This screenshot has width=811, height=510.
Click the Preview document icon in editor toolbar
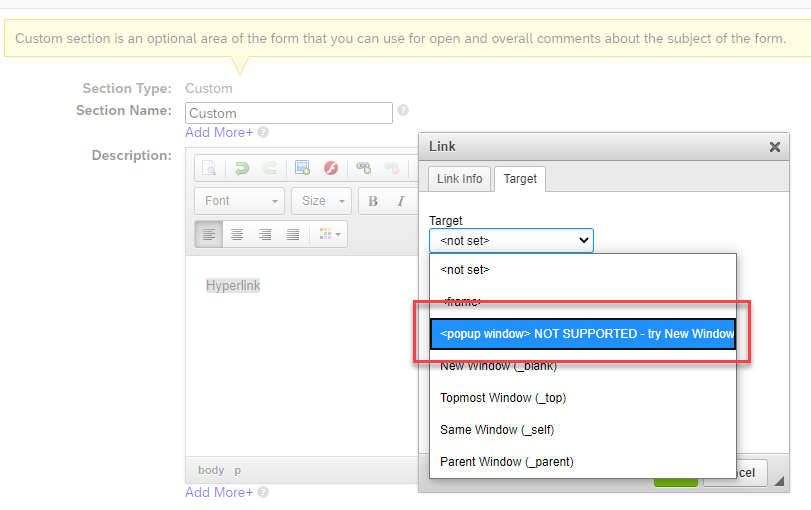209,168
